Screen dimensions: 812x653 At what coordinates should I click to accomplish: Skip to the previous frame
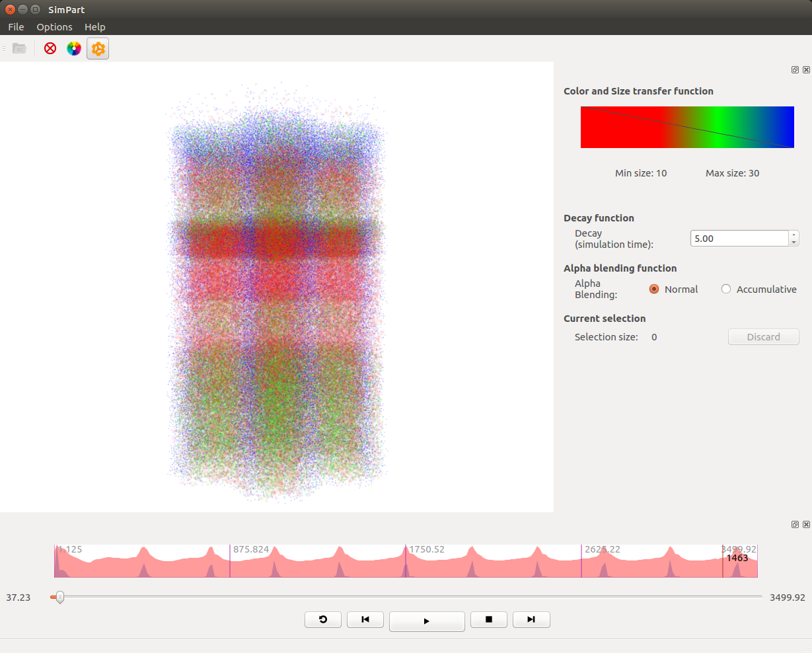point(365,619)
